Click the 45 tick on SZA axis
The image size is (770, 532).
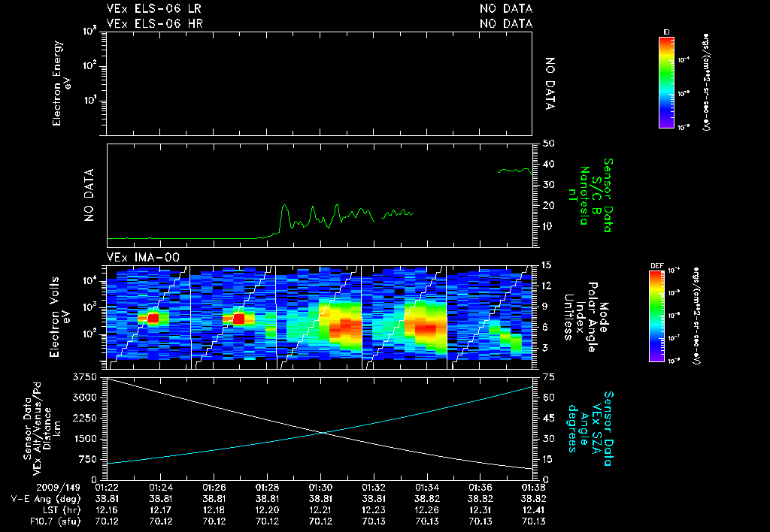[549, 418]
